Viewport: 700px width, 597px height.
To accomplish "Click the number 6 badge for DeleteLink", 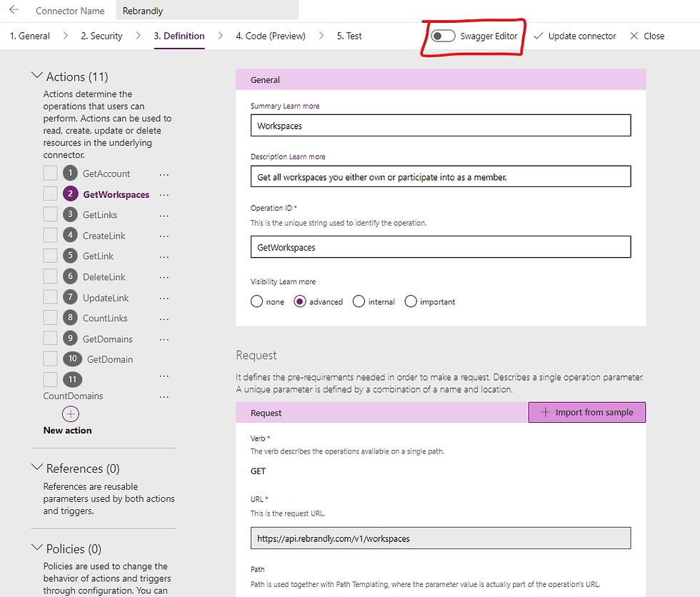I will coord(70,276).
